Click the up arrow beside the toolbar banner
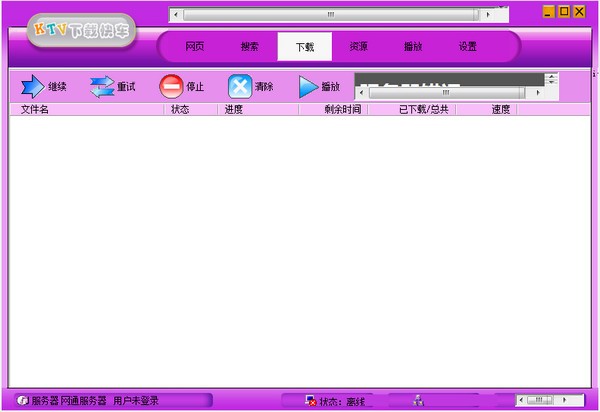Viewport: 600px width, 412px height. pos(551,76)
